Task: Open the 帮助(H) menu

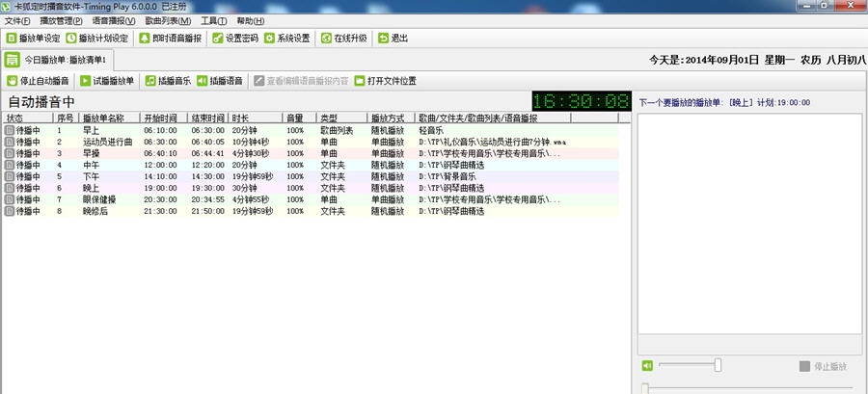Action: 250,21
